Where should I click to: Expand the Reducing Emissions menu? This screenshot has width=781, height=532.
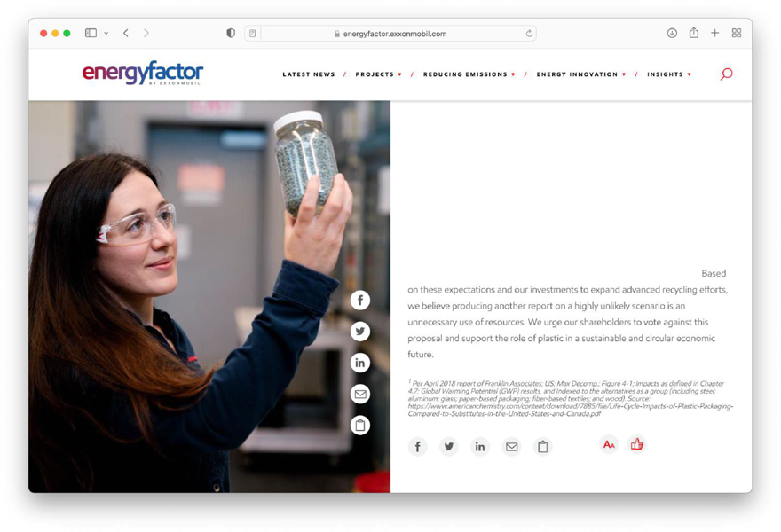click(x=469, y=74)
